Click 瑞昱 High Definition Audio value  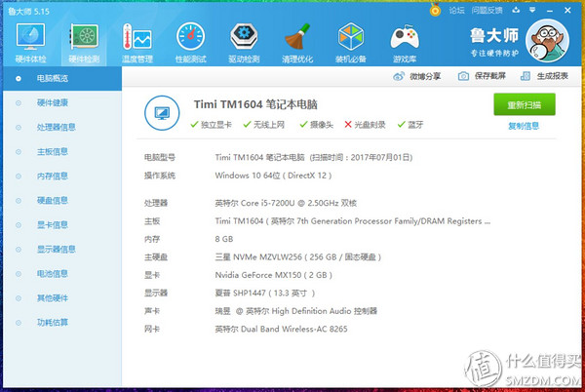295,311
